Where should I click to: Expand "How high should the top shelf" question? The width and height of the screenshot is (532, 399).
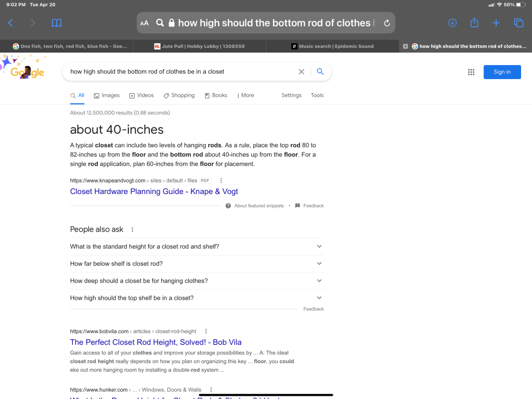click(x=197, y=298)
